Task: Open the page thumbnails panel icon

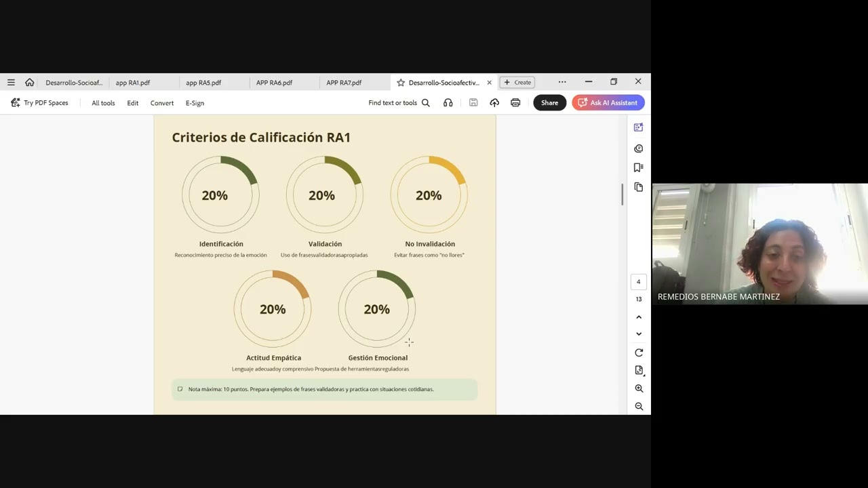Action: click(638, 187)
